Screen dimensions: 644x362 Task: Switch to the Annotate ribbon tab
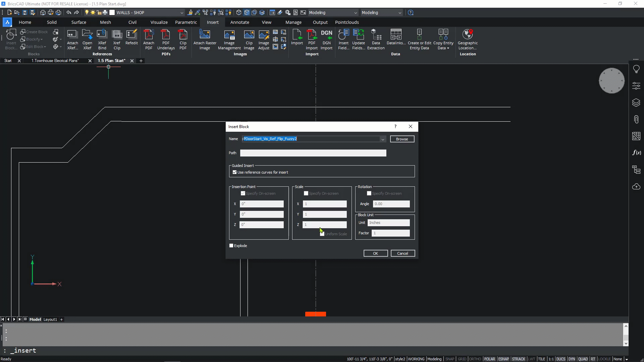point(239,22)
